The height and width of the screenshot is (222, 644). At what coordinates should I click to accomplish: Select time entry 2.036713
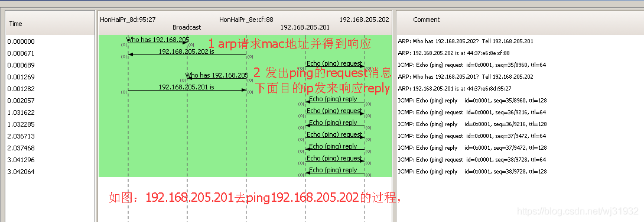(21, 136)
